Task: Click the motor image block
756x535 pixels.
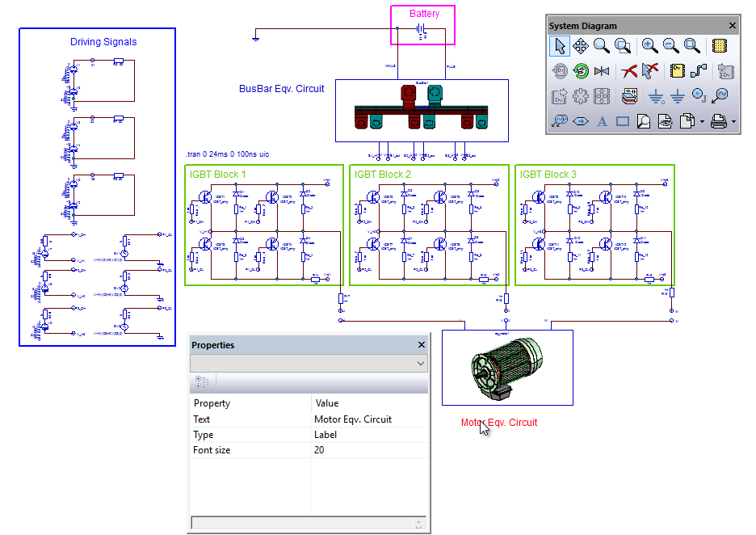Action: coord(507,368)
